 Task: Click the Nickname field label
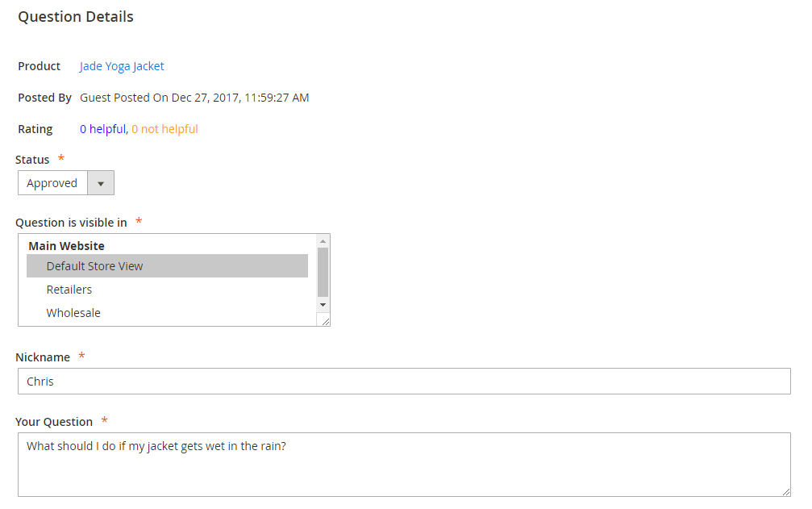(43, 357)
